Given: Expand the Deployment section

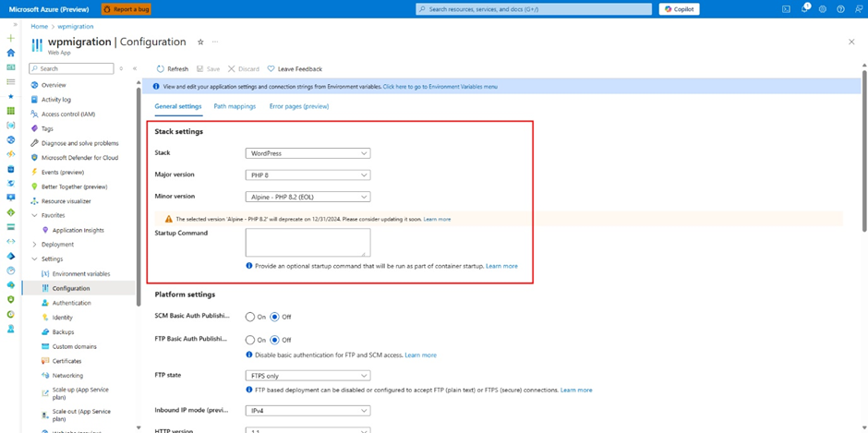Looking at the screenshot, I should coord(34,244).
